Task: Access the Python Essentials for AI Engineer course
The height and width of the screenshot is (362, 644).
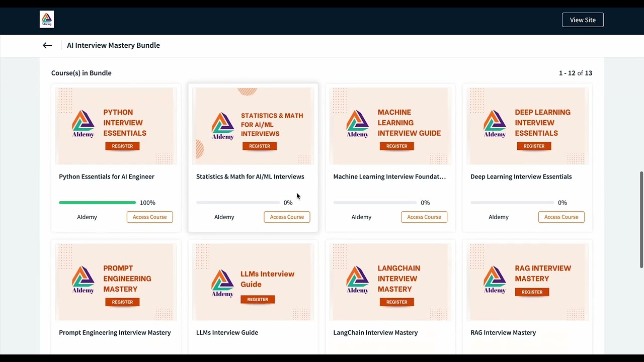Action: coord(149,217)
